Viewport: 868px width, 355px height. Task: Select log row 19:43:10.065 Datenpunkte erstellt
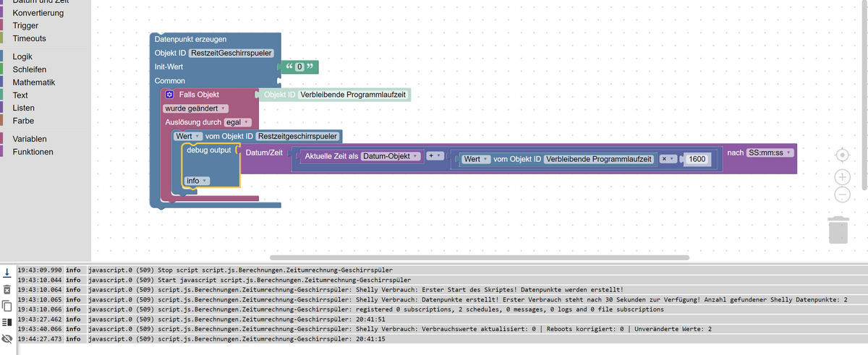tap(441, 299)
